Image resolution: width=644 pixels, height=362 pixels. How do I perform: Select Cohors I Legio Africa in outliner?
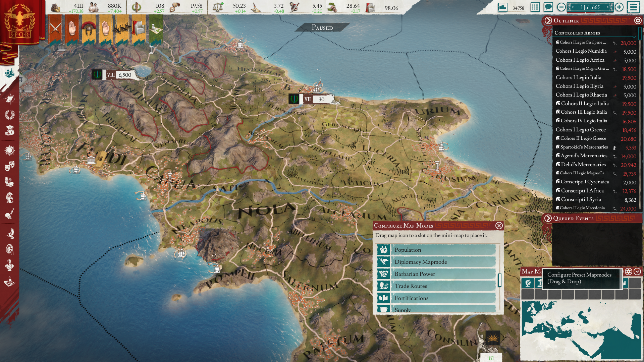point(596,60)
